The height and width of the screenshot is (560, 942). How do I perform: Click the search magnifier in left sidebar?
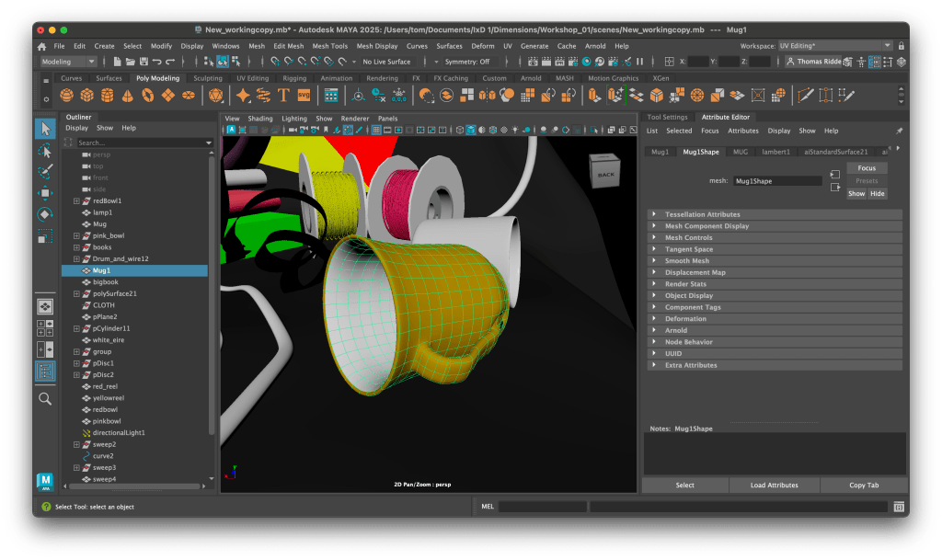click(x=45, y=398)
